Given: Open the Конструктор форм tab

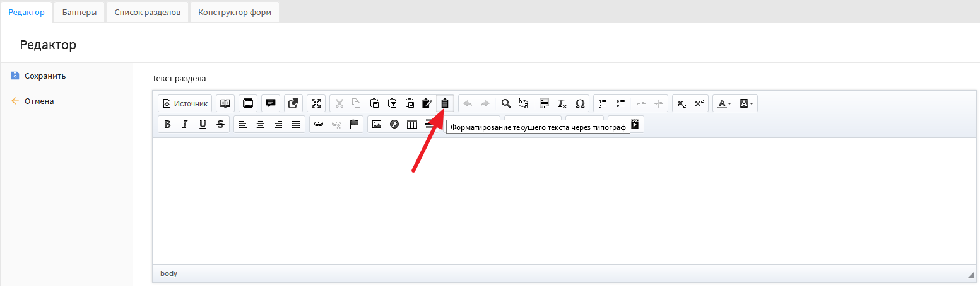Looking at the screenshot, I should 235,12.
